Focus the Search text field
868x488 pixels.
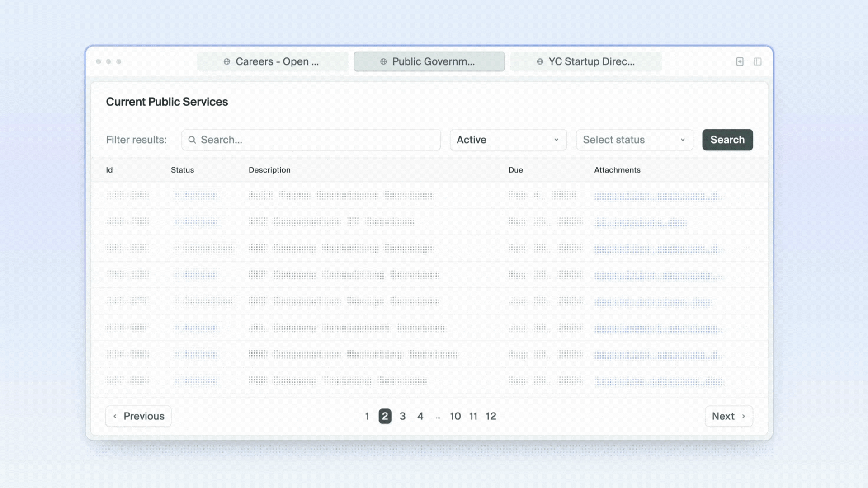[316, 140]
